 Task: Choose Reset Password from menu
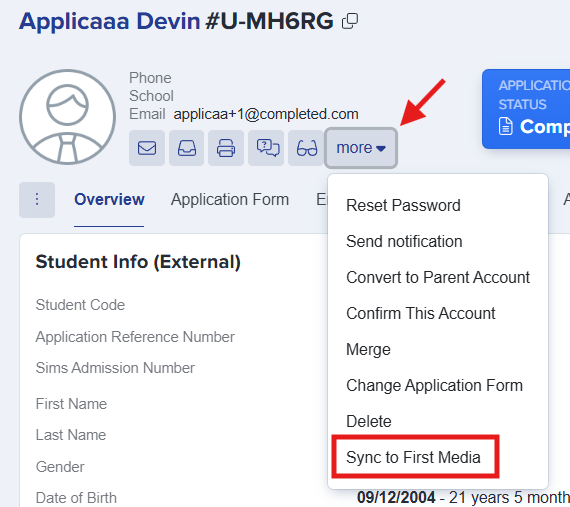tap(403, 205)
